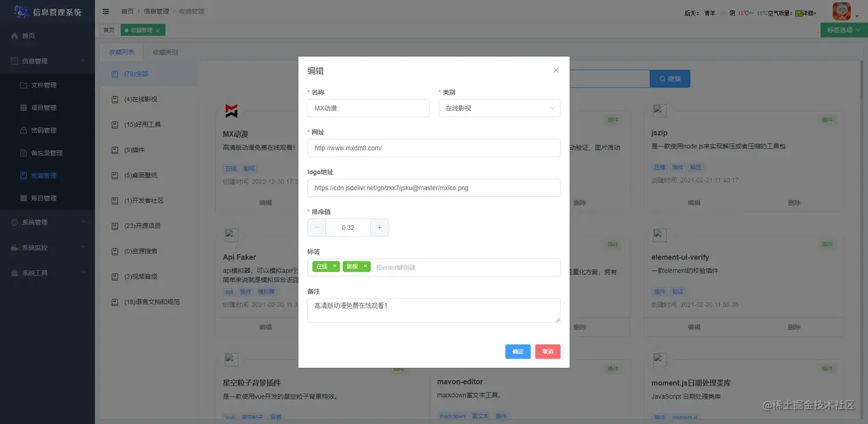Increase the 排序值 with plus button
The height and width of the screenshot is (424, 868).
379,228
